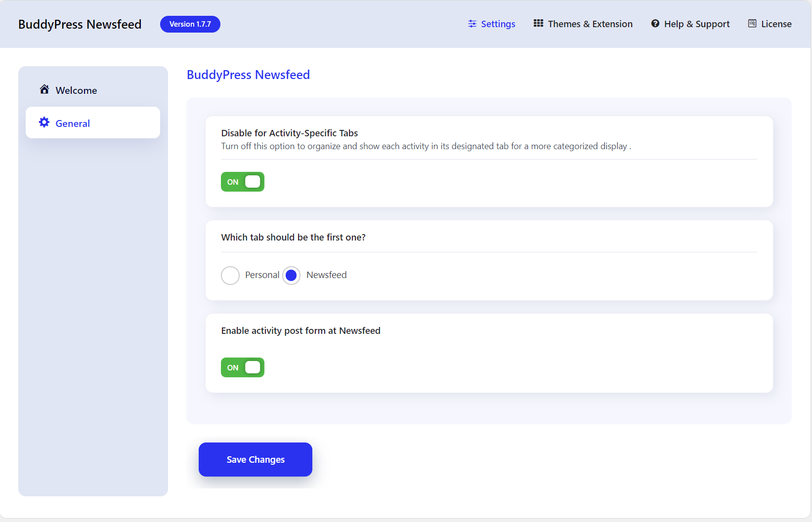Viewport: 812px width, 522px height.
Task: Click the Settings sliders icon
Action: tap(472, 24)
